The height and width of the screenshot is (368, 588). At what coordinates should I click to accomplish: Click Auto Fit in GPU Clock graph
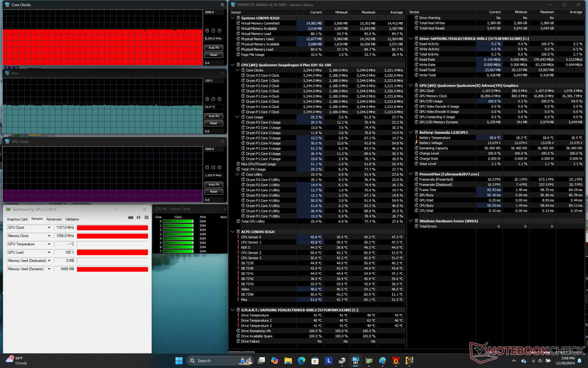tap(214, 185)
